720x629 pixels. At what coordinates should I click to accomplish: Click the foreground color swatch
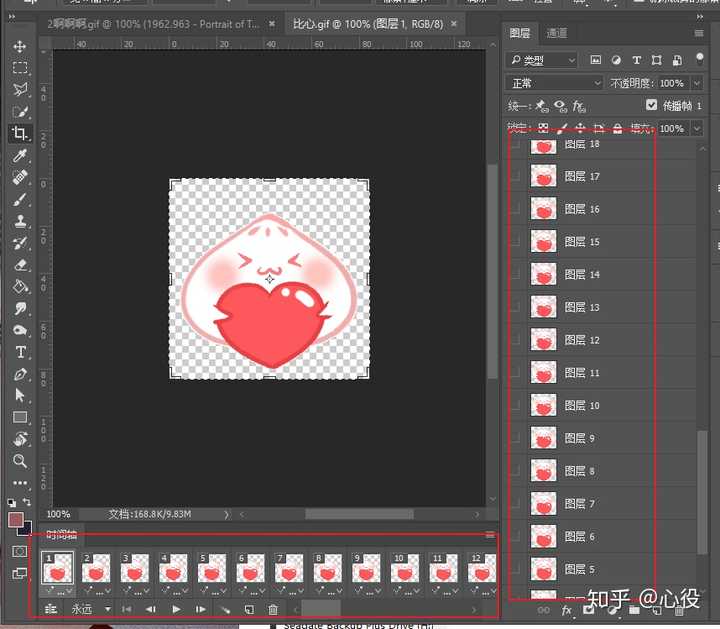pos(16,520)
